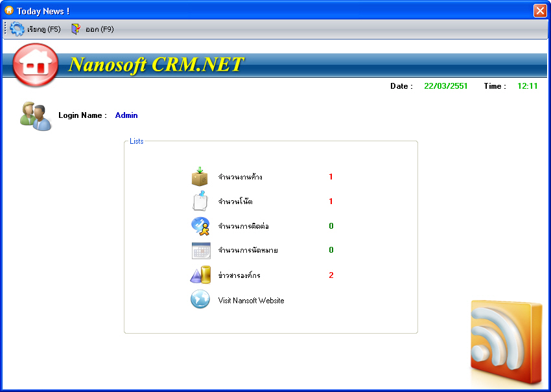Screen dimensions: 551x392
Task: Click the time value 12:11
Action: point(528,86)
